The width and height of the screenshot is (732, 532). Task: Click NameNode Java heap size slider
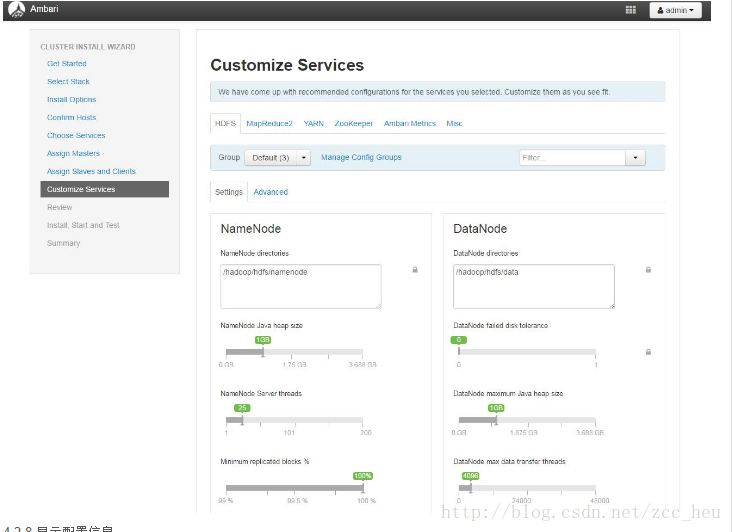(x=294, y=352)
